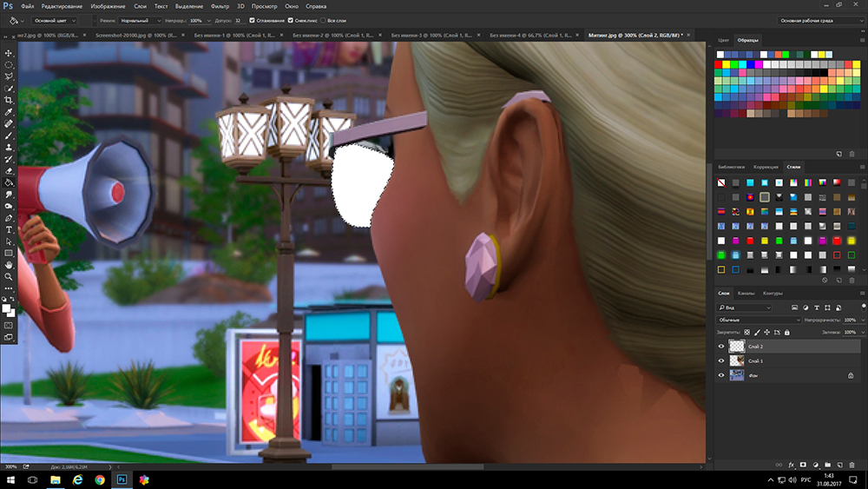Switch to the Каналы tab

pyautogui.click(x=746, y=294)
